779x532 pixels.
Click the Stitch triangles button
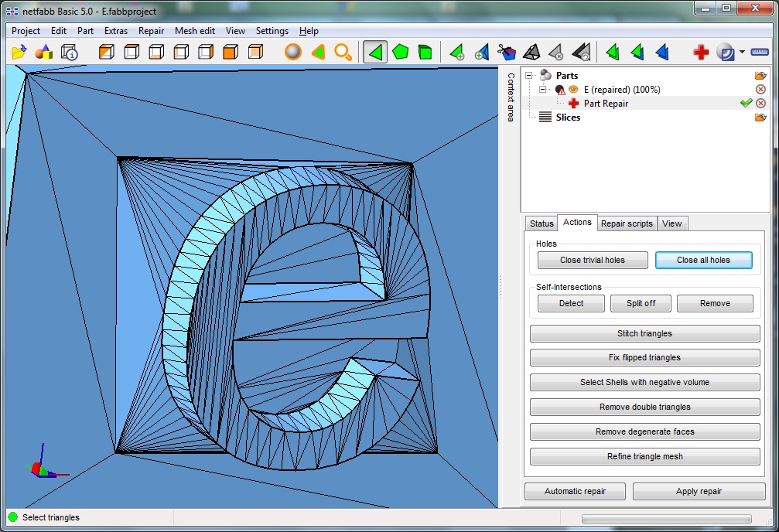pos(645,333)
